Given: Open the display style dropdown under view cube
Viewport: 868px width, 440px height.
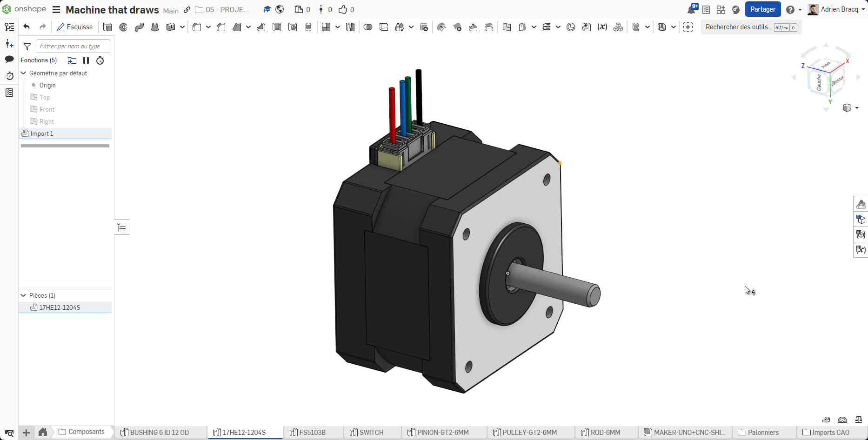Looking at the screenshot, I should 850,108.
